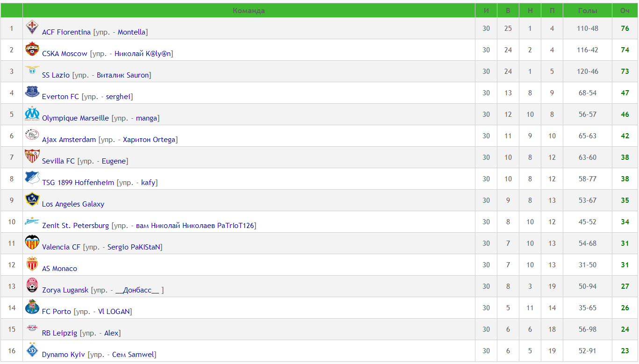Click the Dynamo Kyiv club logo
Image resolution: width=639 pixels, height=364 pixels.
tap(32, 350)
